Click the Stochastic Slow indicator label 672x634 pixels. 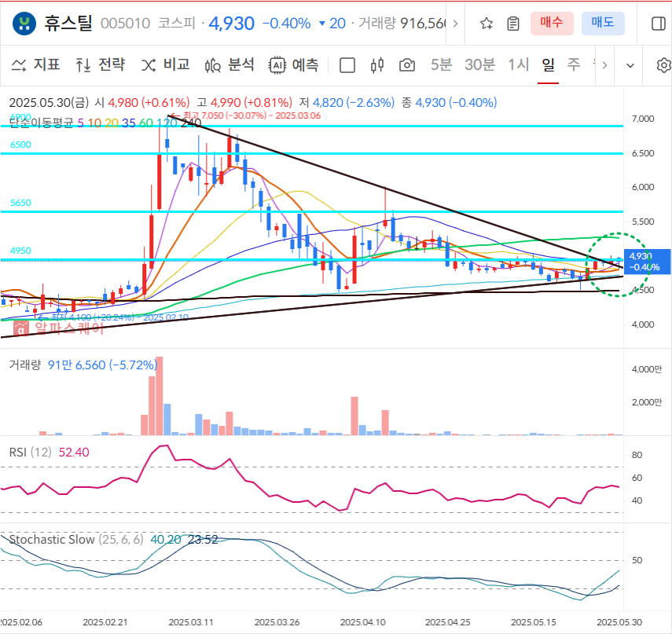tap(76, 539)
